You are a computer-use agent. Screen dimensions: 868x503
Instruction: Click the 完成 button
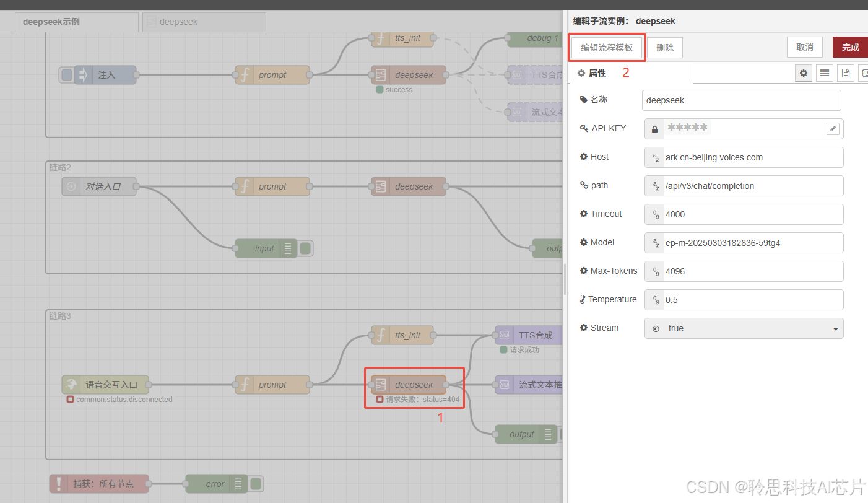[x=851, y=47]
